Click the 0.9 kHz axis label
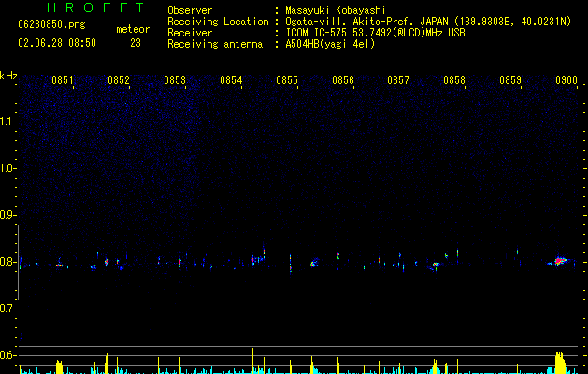The height and width of the screenshot is (374, 588). [7, 215]
